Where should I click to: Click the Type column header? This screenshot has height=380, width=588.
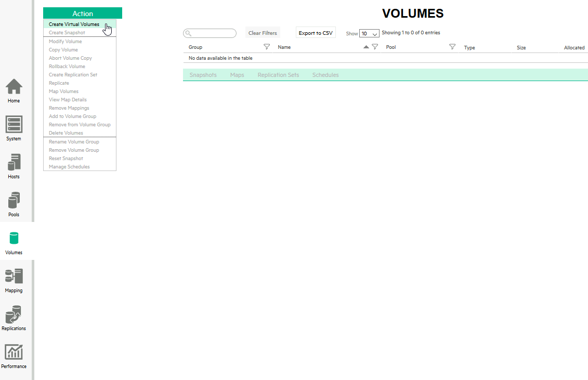pos(469,48)
